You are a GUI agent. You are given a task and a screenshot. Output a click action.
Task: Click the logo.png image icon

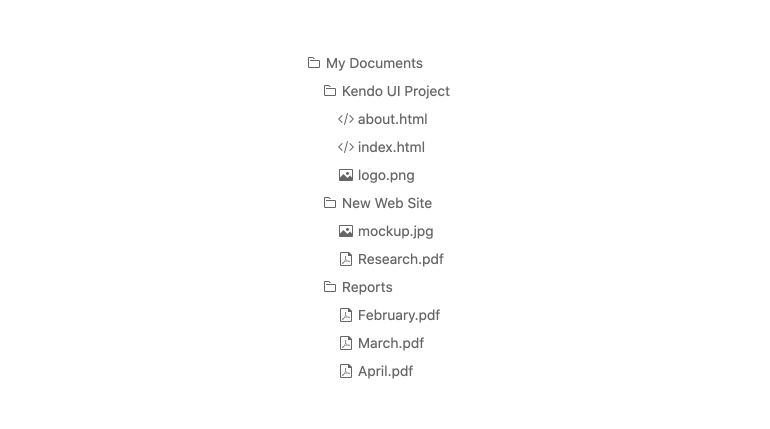pos(346,175)
